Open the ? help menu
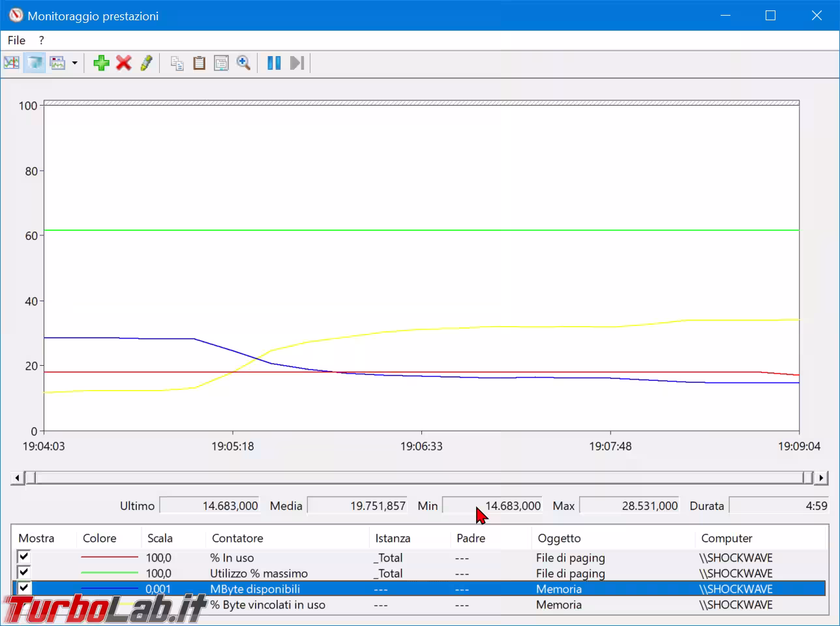This screenshot has width=840, height=626. 41,40
